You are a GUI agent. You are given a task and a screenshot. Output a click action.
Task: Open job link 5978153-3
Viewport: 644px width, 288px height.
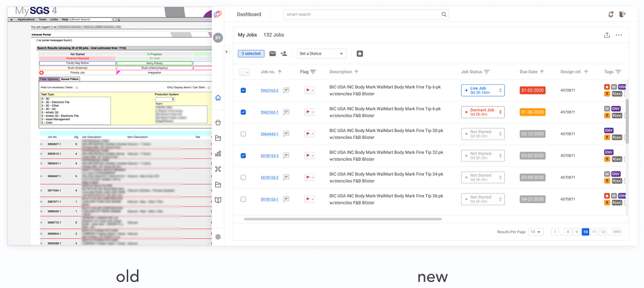[269, 155]
